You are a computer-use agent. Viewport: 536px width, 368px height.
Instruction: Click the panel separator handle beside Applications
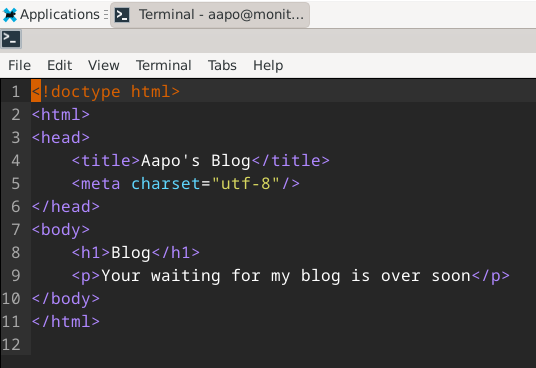pyautogui.click(x=106, y=15)
